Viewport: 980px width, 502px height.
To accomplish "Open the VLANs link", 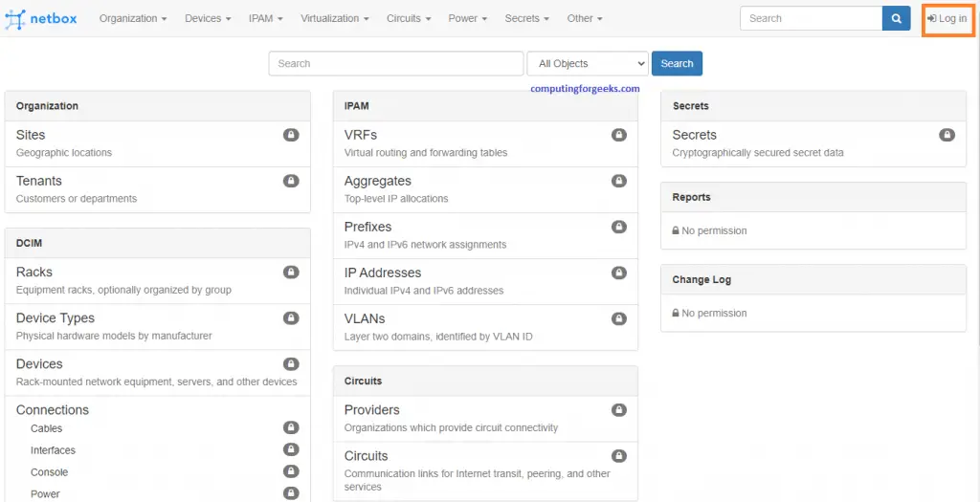I will [x=365, y=319].
